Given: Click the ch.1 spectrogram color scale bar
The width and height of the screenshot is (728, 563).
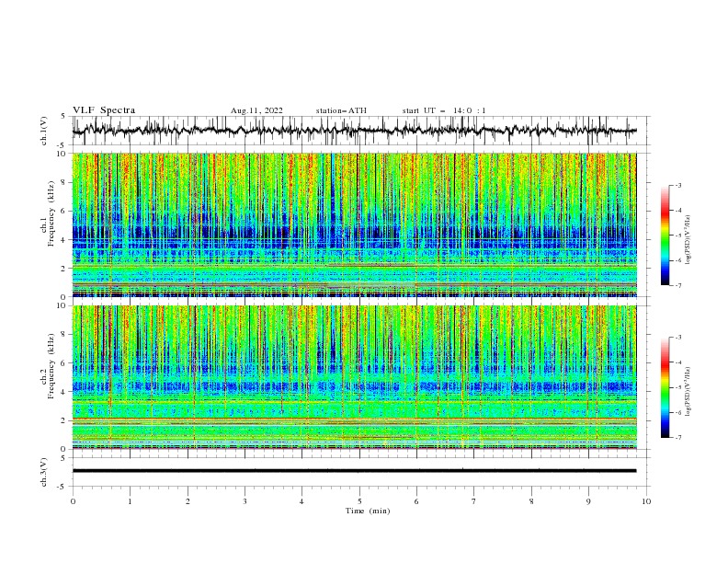Looking at the screenshot, I should click(665, 236).
